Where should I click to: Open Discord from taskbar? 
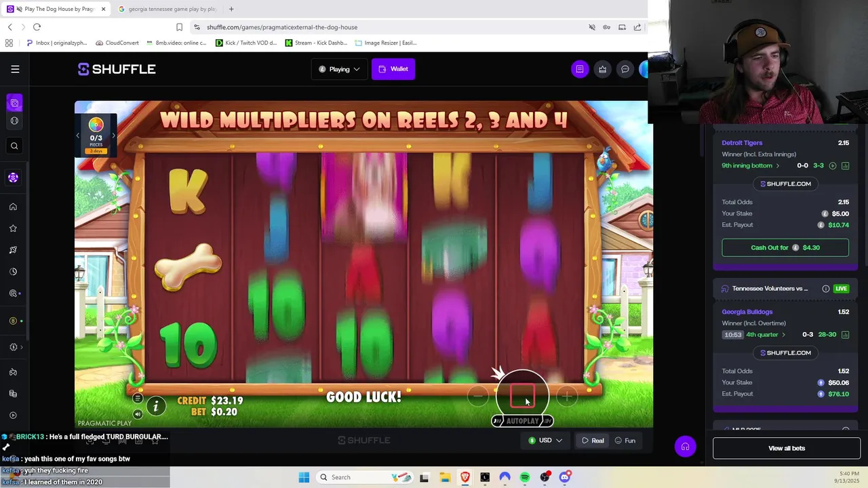click(565, 477)
